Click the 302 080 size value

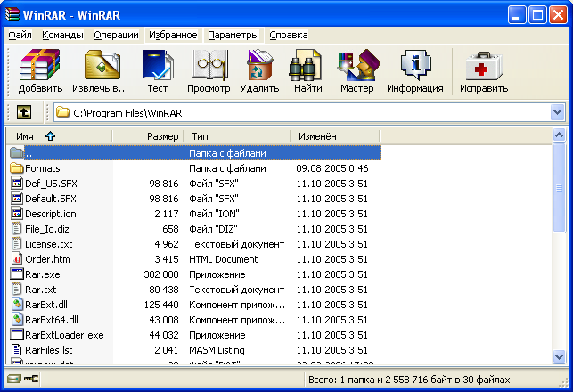coord(161,274)
